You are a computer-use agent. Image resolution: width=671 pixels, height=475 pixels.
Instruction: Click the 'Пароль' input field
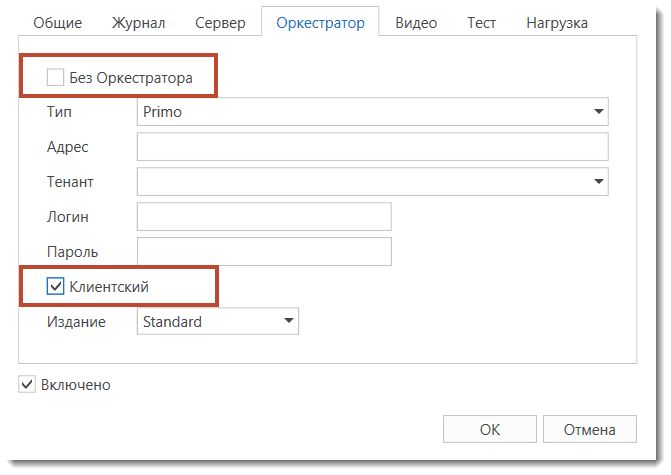pos(263,252)
